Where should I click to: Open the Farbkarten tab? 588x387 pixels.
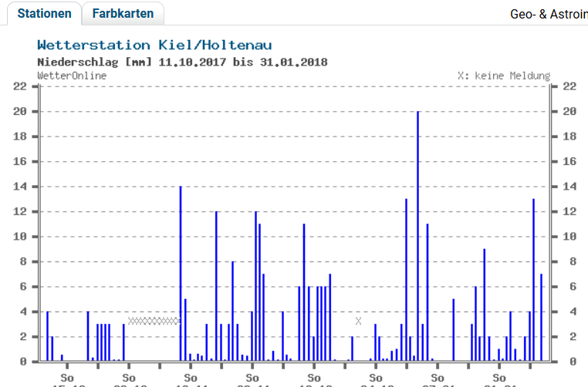[123, 14]
